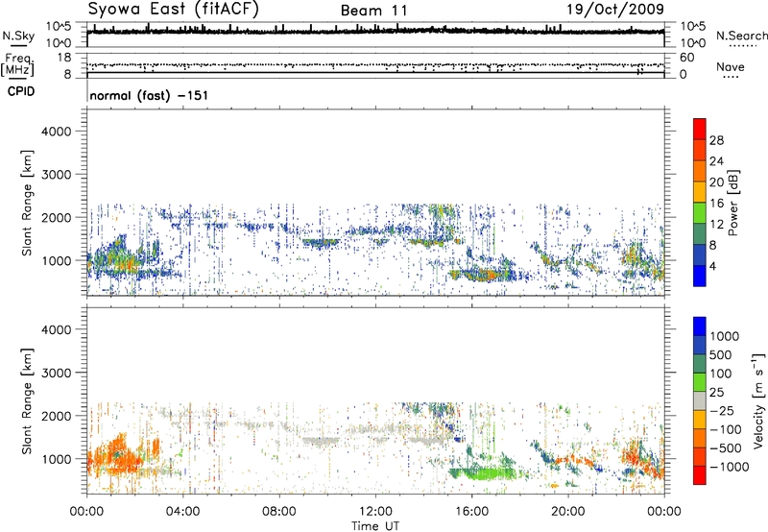Click the red swatch on the Power colorbar
The width and height of the screenshot is (768, 532).
700,129
